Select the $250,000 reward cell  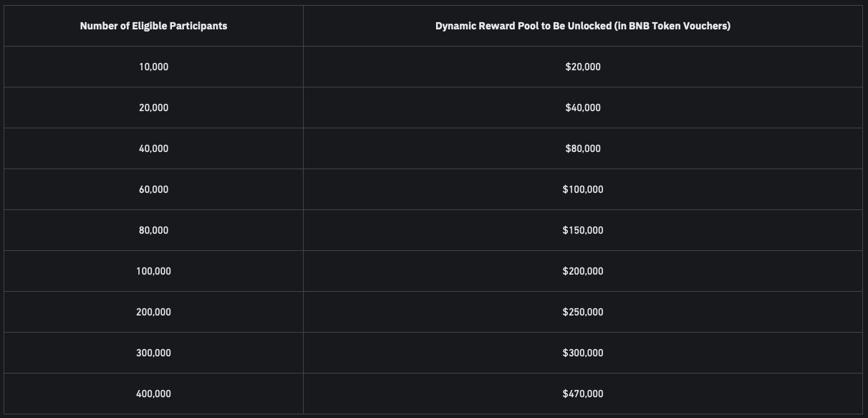click(582, 312)
